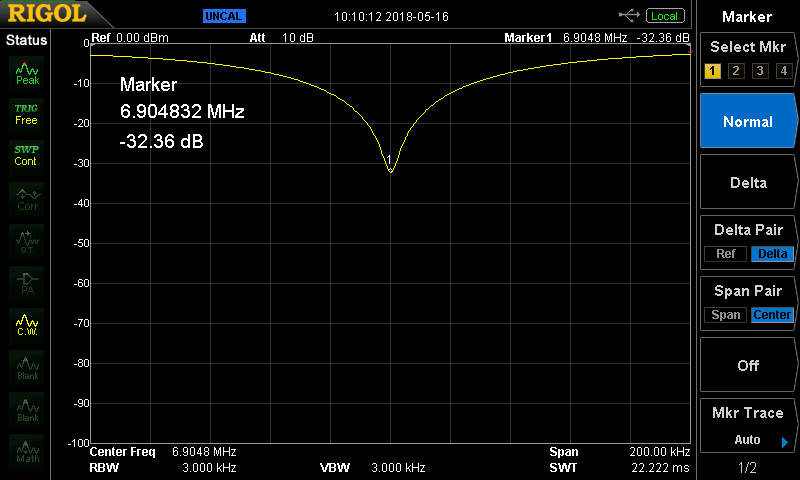
Task: Click the yellow C.W. trace icon
Action: click(27, 325)
